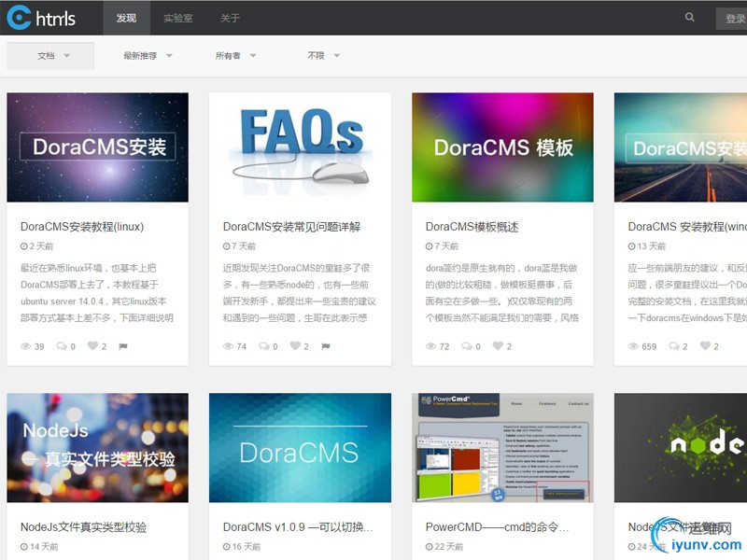This screenshot has height=560, width=747.
Task: Click eye views icon on DoraCMS模板概述 card
Action: coord(431,346)
